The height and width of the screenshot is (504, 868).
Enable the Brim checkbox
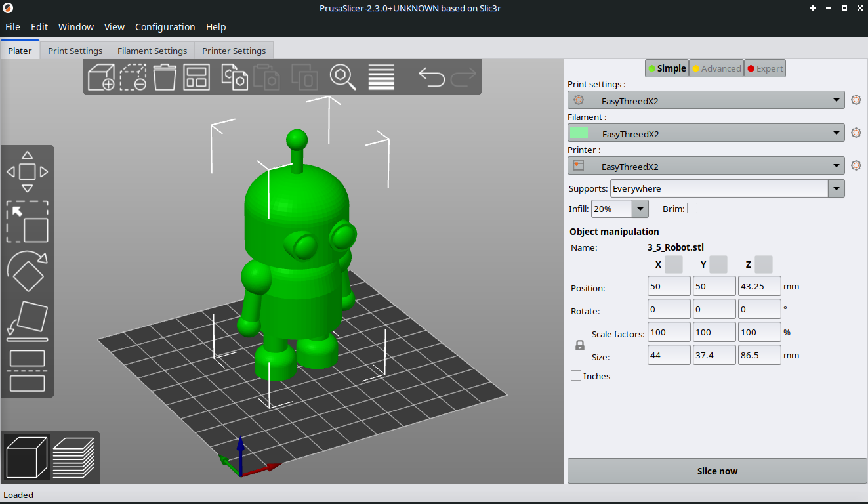tap(692, 209)
